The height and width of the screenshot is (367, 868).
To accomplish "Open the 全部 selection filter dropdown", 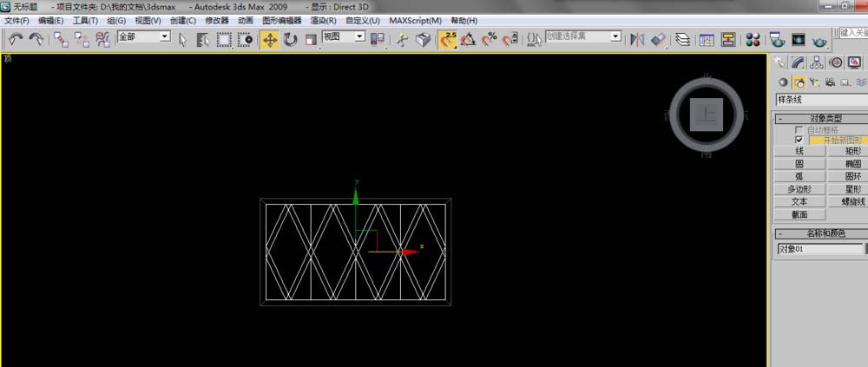I will tap(144, 36).
